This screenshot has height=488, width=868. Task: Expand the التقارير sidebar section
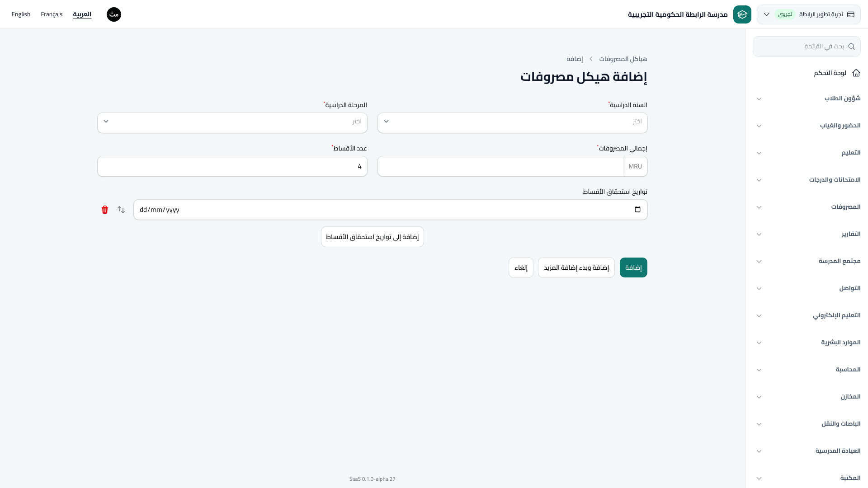[x=807, y=234]
